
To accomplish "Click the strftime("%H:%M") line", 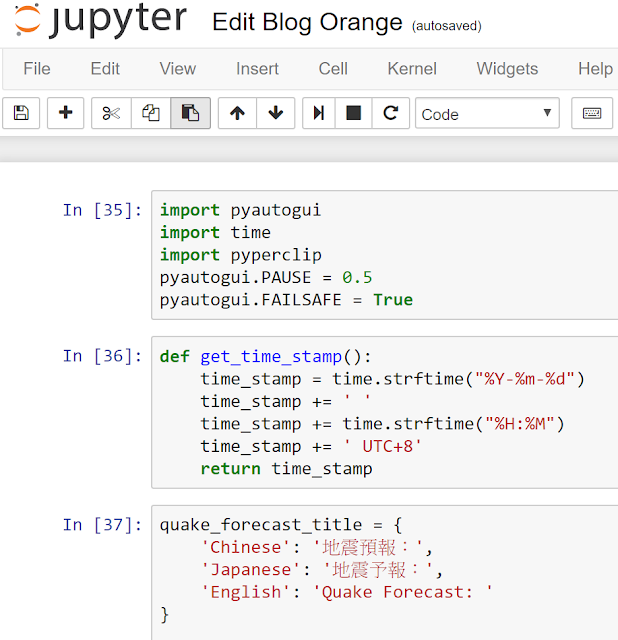I will 382,424.
